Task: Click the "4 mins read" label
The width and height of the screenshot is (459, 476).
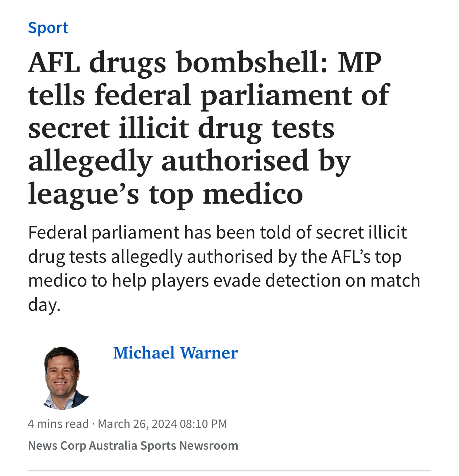Action: [x=58, y=424]
